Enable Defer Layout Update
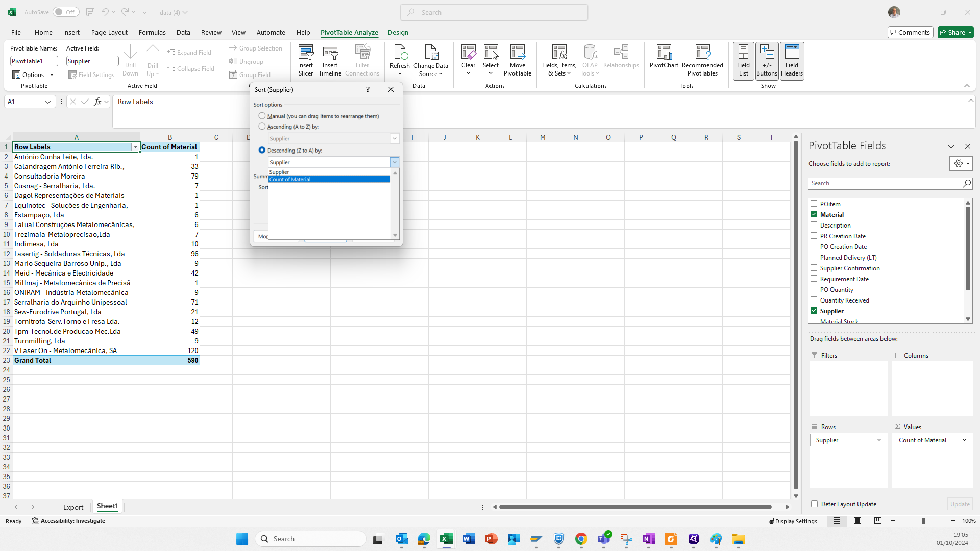 pyautogui.click(x=814, y=504)
